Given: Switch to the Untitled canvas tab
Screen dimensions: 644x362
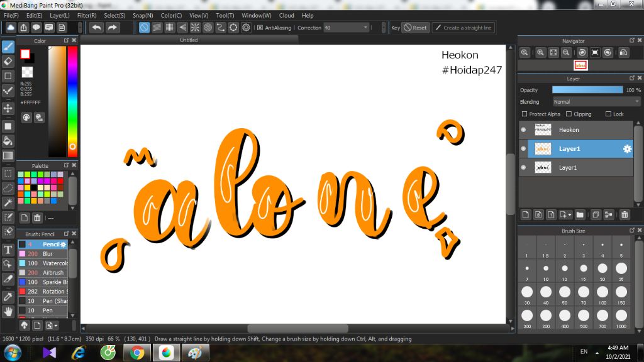Looking at the screenshot, I should tap(189, 40).
